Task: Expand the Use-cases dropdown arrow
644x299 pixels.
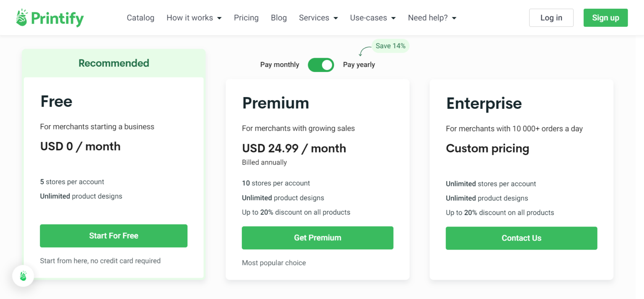Action: (x=393, y=18)
